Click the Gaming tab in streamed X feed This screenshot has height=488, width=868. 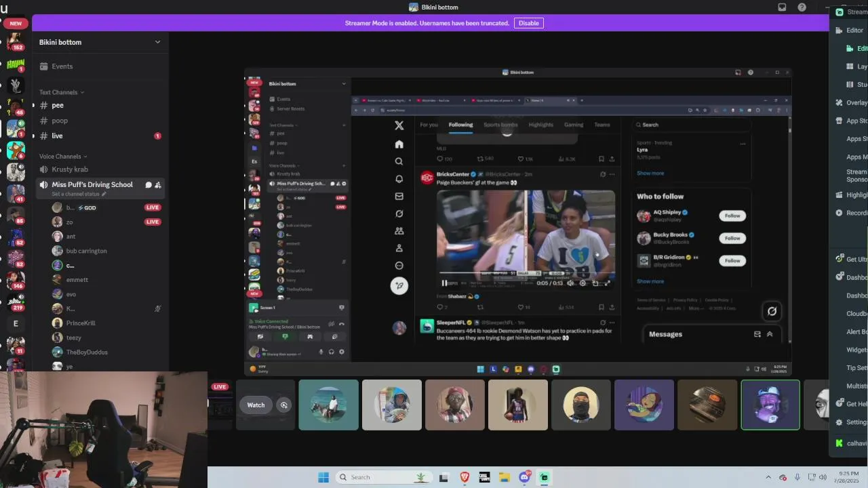[x=574, y=125]
